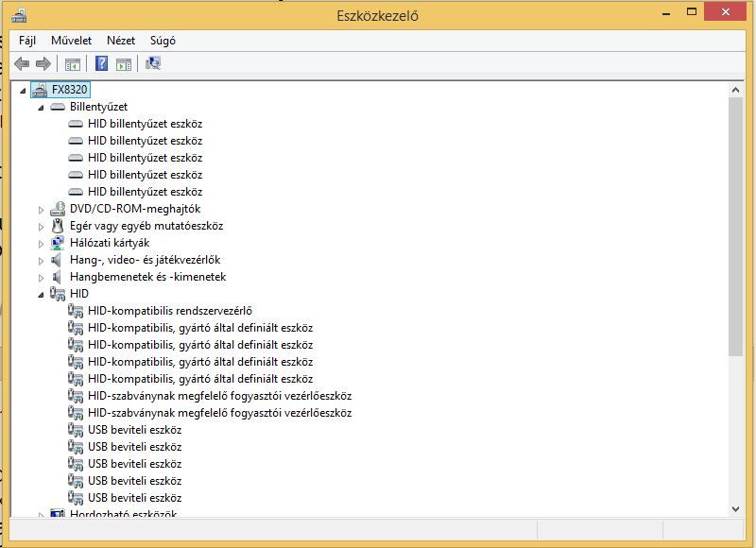This screenshot has width=756, height=548.
Task: Click the Back arrow toolbar icon
Action: pyautogui.click(x=22, y=63)
